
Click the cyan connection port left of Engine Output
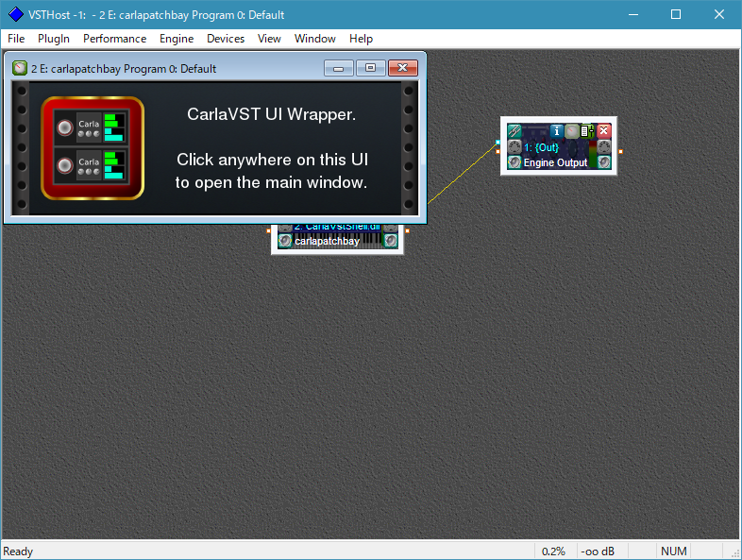click(497, 142)
